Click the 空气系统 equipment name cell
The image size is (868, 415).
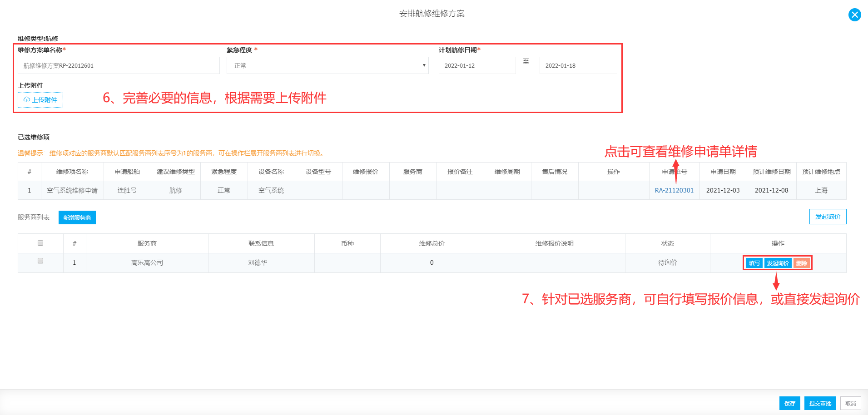coord(271,190)
